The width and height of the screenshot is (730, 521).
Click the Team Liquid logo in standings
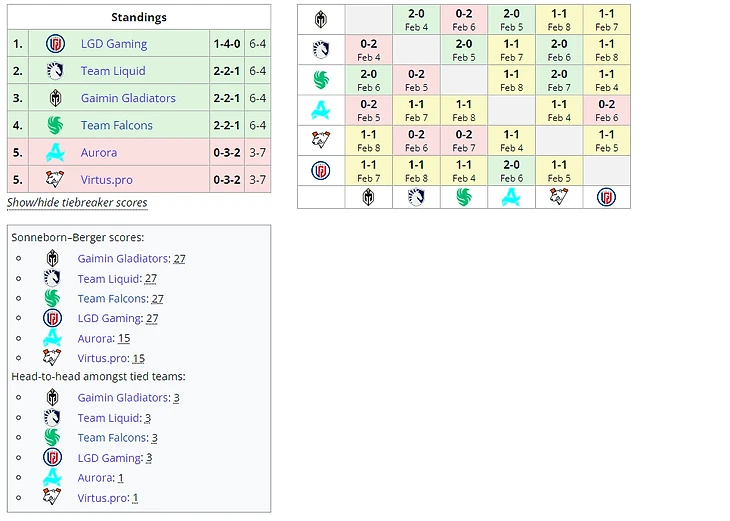click(x=55, y=71)
